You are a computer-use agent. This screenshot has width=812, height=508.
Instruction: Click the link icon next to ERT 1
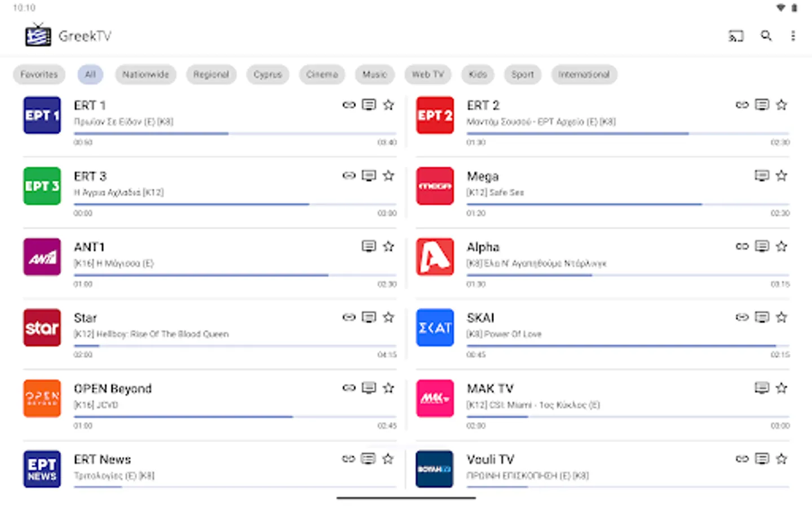click(x=348, y=105)
